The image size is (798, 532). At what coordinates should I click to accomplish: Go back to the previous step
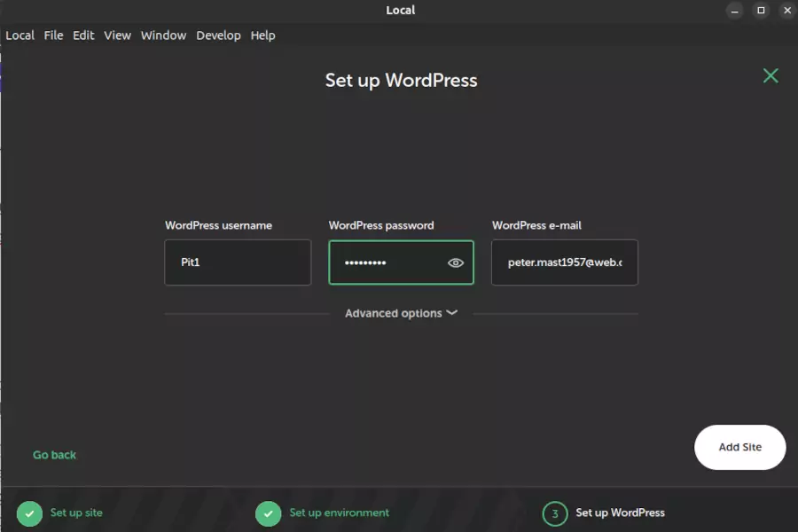54,455
